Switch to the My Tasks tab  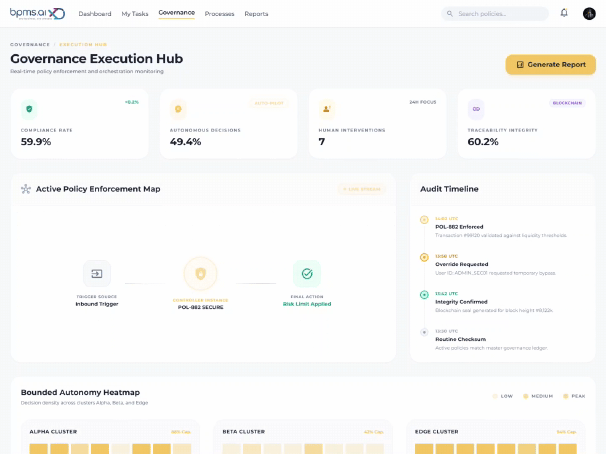pyautogui.click(x=134, y=14)
